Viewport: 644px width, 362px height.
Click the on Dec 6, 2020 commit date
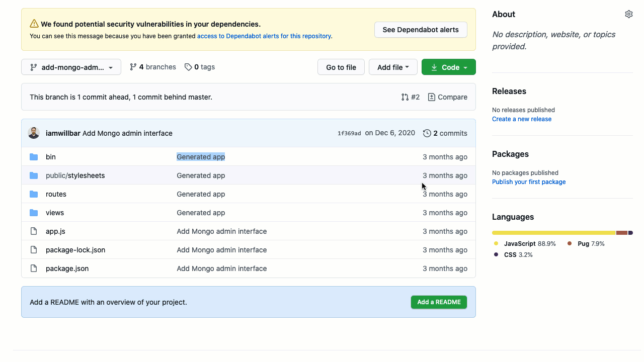(x=390, y=133)
